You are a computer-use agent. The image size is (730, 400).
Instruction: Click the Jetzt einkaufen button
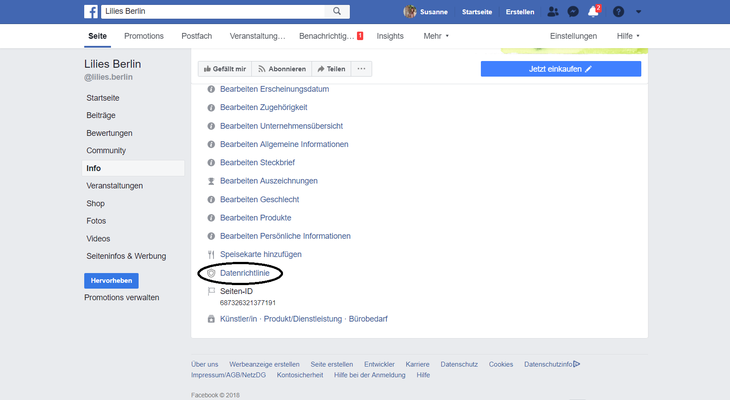[561, 69]
